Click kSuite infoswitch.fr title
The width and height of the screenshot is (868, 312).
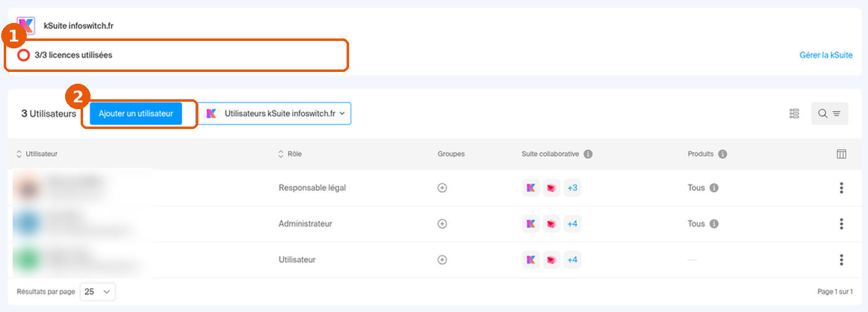79,27
